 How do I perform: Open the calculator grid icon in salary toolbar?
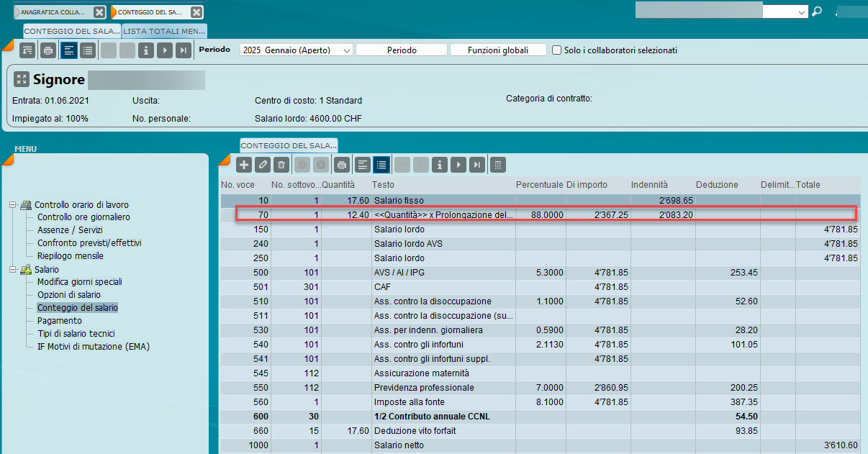tap(497, 165)
